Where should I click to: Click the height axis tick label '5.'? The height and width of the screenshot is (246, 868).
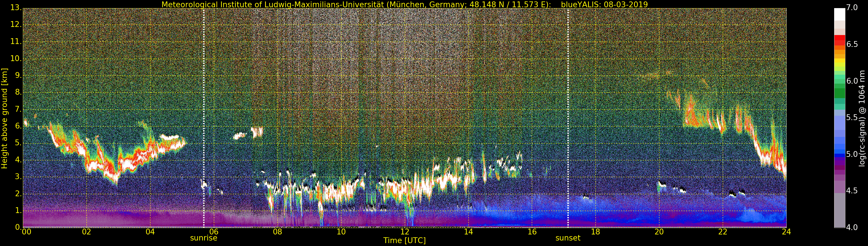point(18,143)
